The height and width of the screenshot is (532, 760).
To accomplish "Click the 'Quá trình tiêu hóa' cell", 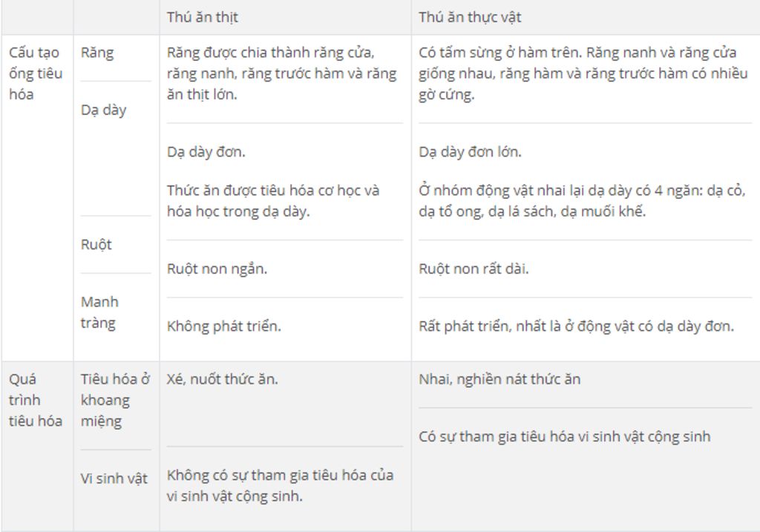I will point(36,400).
